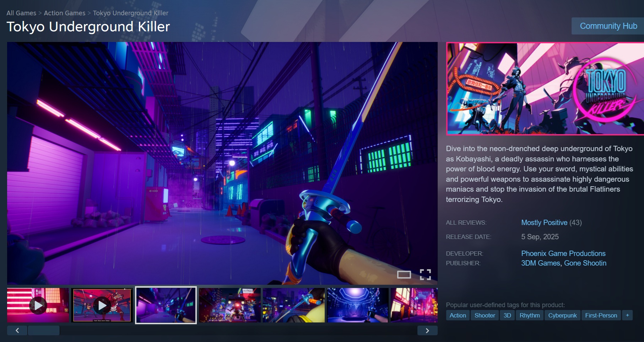Open Mostly Positive reviews link
Image resolution: width=644 pixels, height=342 pixels.
[x=544, y=223]
